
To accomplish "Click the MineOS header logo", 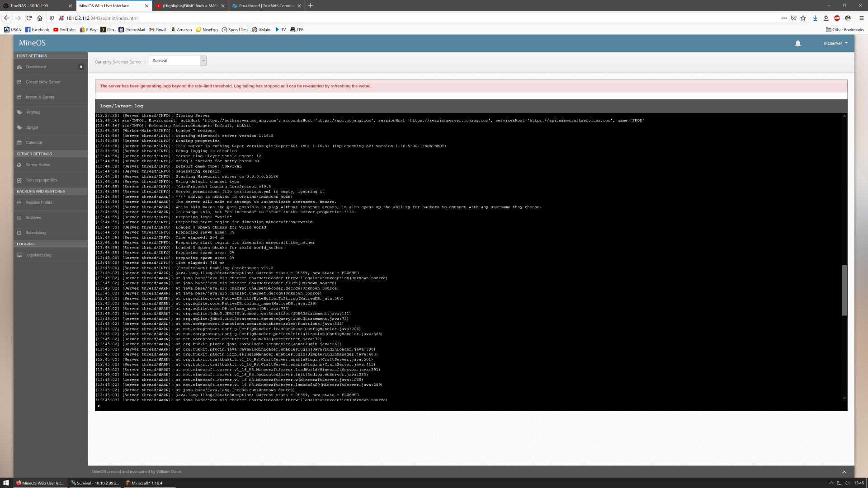I will [x=32, y=43].
